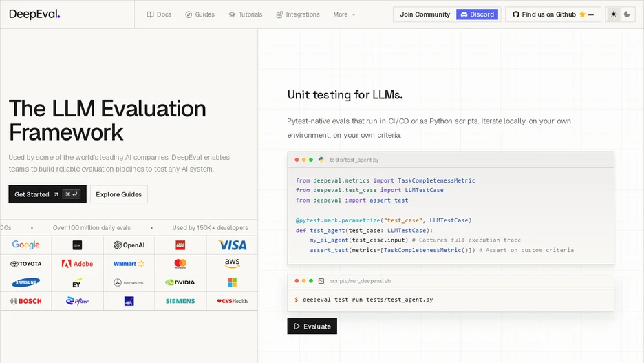Switch to dark theme moon icon
This screenshot has height=363, width=644.
[x=627, y=14]
